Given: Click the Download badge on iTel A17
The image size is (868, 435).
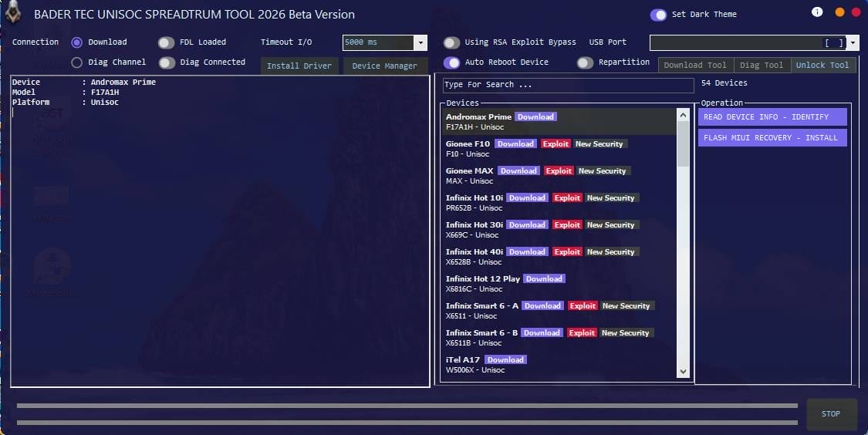Looking at the screenshot, I should tap(505, 359).
